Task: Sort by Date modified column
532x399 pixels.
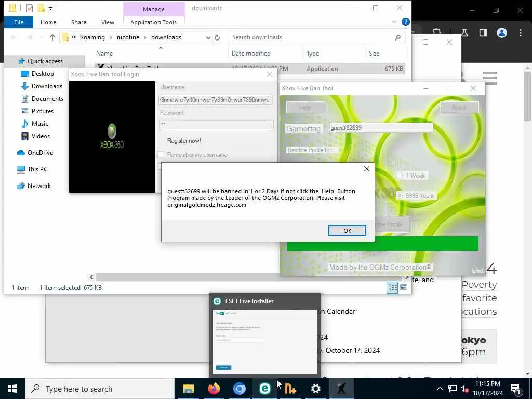Action: tap(251, 54)
